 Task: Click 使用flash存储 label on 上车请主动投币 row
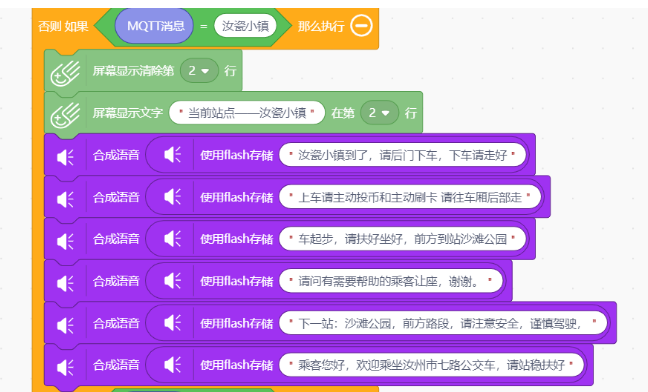tap(236, 197)
